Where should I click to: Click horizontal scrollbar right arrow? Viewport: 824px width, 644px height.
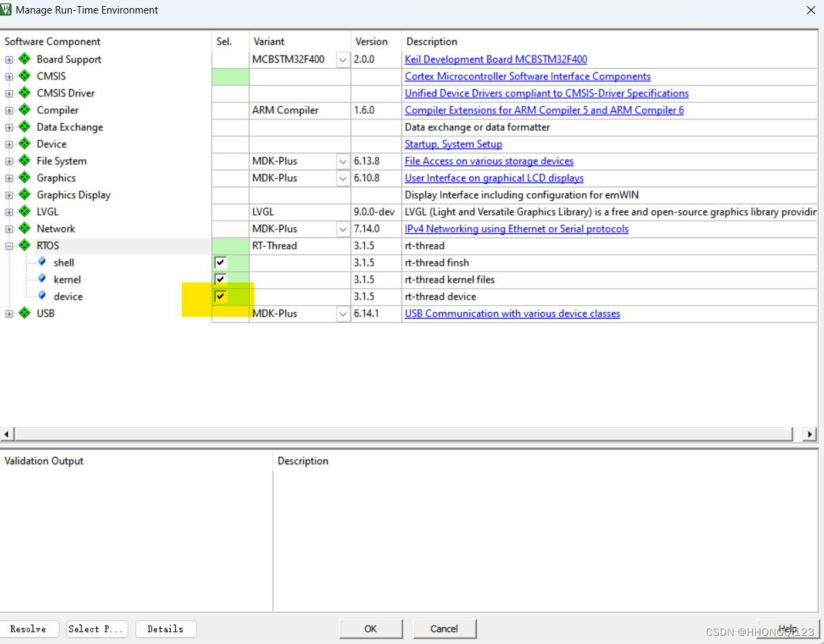tap(810, 434)
